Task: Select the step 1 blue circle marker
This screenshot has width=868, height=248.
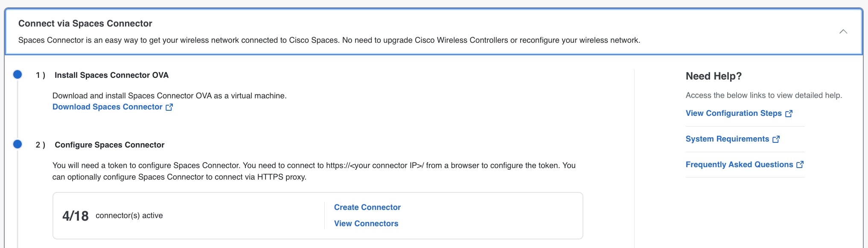Action: [x=17, y=74]
